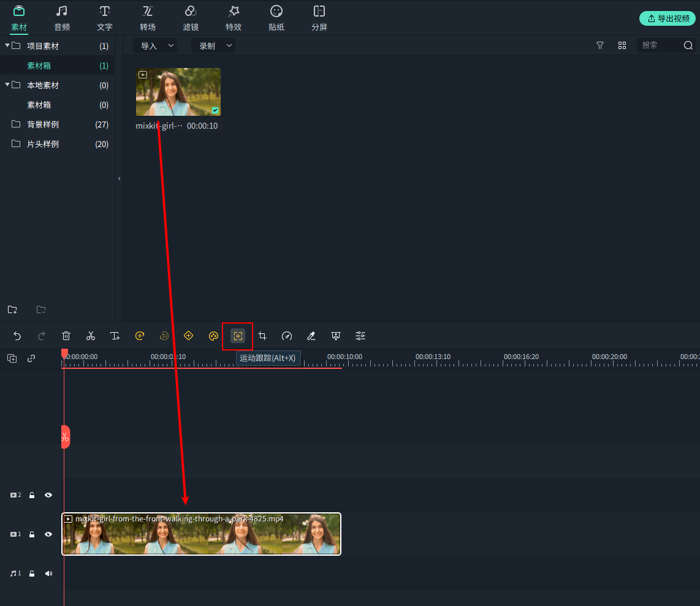Click the undo arrow icon
The image size is (700, 606).
click(17, 336)
